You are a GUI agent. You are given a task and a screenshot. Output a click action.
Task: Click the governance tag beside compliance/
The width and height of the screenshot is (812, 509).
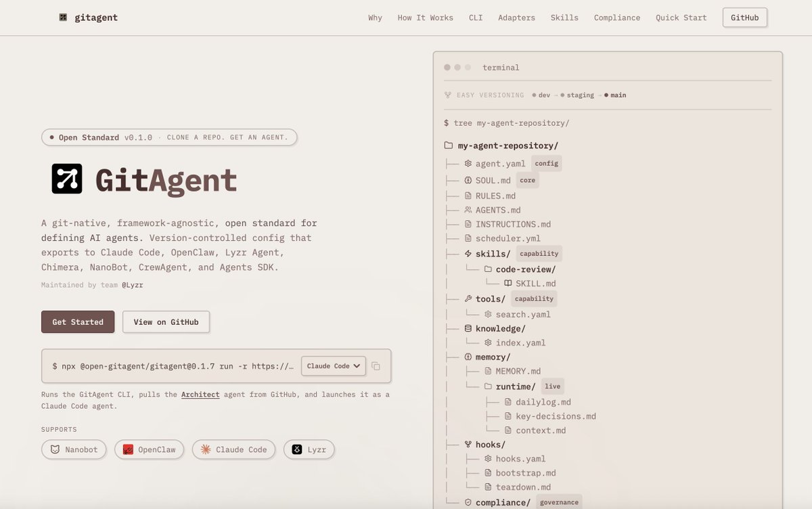pos(559,503)
